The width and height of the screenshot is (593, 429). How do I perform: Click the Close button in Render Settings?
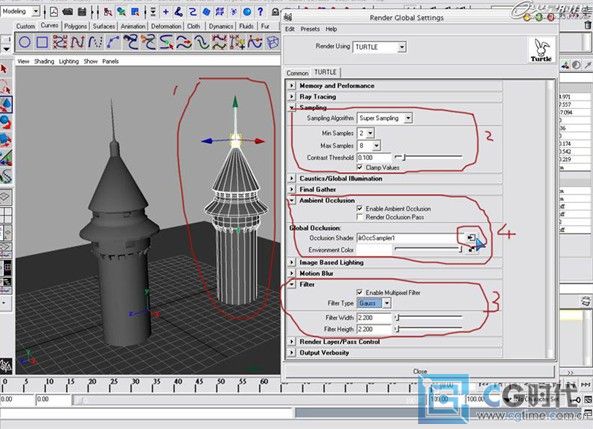pyautogui.click(x=420, y=371)
